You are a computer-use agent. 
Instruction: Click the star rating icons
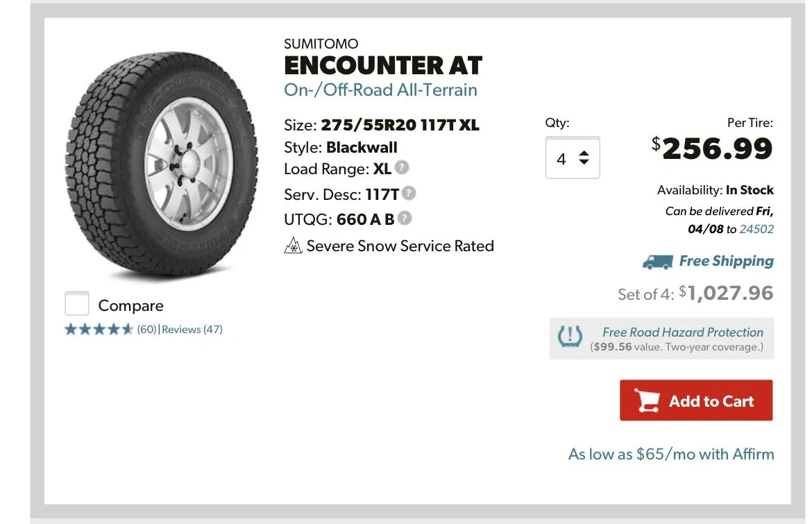pyautogui.click(x=99, y=329)
